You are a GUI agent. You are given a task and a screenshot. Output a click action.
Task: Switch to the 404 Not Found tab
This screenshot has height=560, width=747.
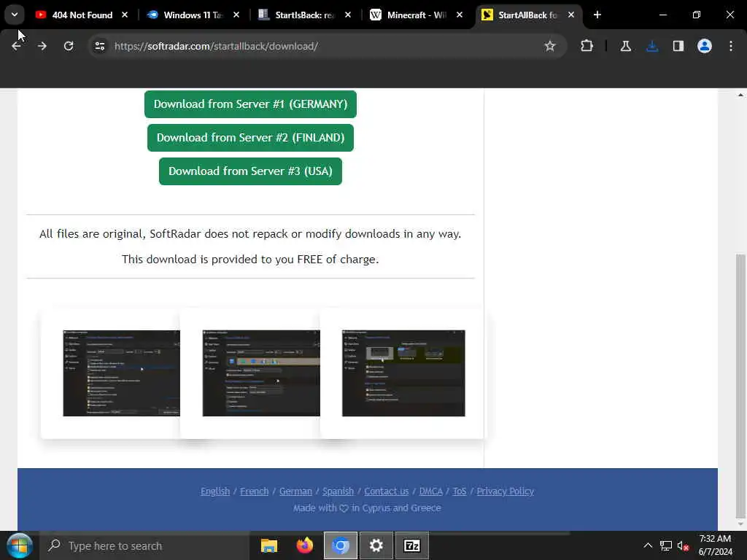pyautogui.click(x=82, y=15)
